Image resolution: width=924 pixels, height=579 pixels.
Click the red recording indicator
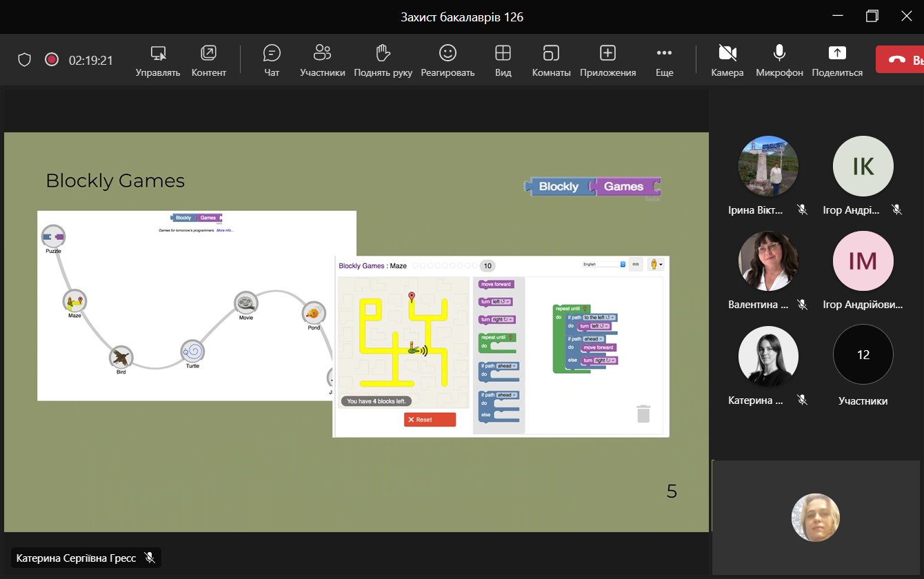tap(51, 60)
